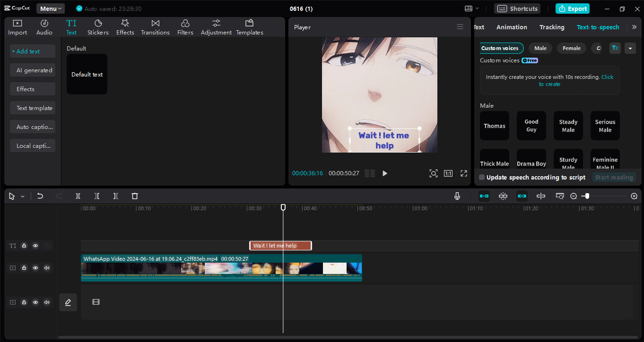Split clip at playhead
Screen dimensions: 644x342
(x=78, y=196)
